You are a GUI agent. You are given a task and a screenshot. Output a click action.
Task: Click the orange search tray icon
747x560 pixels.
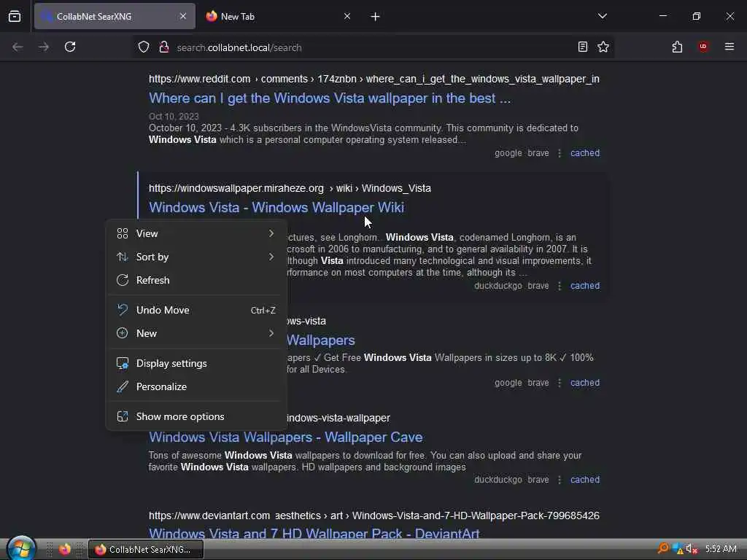[663, 548]
